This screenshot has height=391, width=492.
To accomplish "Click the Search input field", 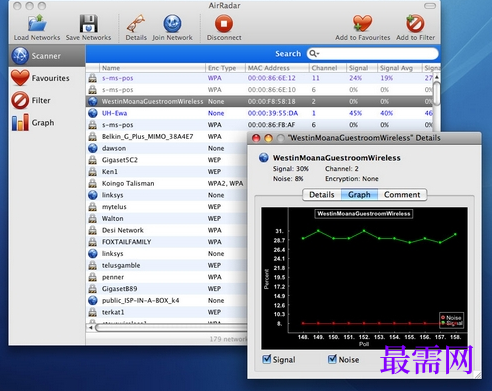I will pos(372,54).
